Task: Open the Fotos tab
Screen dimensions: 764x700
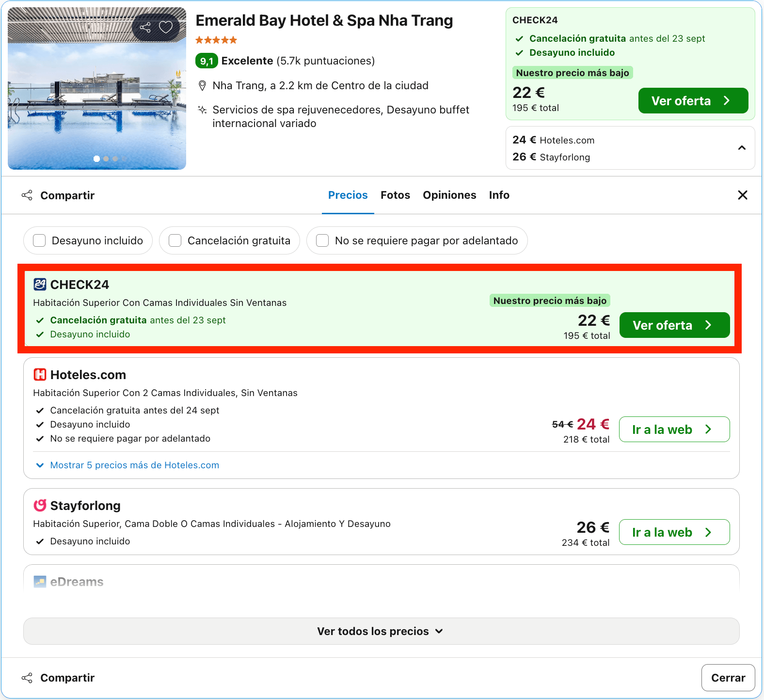Action: tap(395, 195)
